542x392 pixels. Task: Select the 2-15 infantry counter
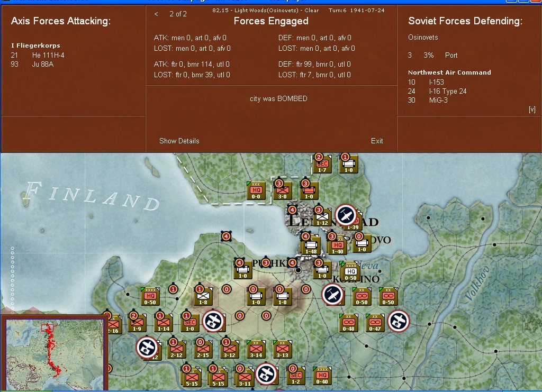click(203, 350)
